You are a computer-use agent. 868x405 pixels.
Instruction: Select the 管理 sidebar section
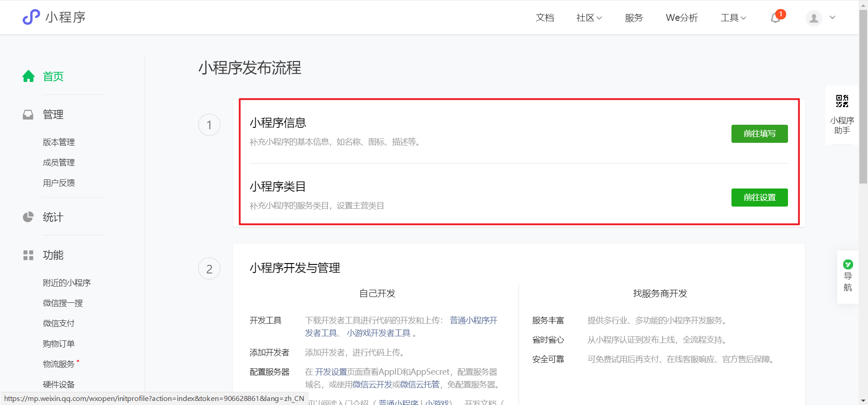pyautogui.click(x=53, y=114)
